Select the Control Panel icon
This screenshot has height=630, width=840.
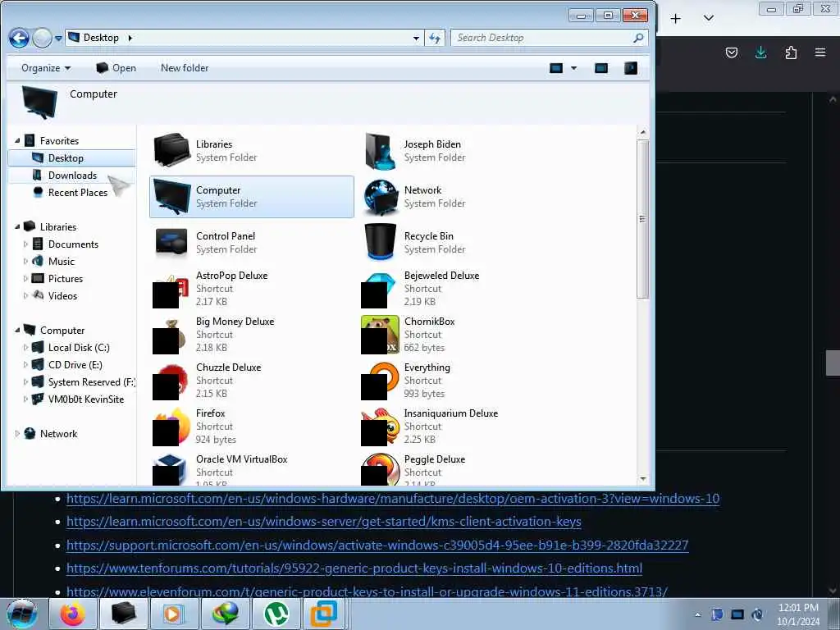[x=252, y=243]
